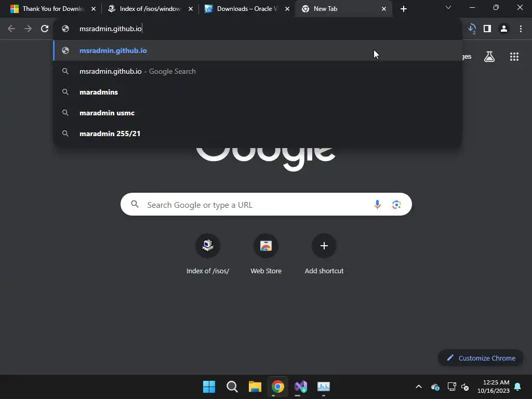The image size is (532, 399).
Task: Select the msradmin.github.io URL suggestion
Action: [258, 50]
